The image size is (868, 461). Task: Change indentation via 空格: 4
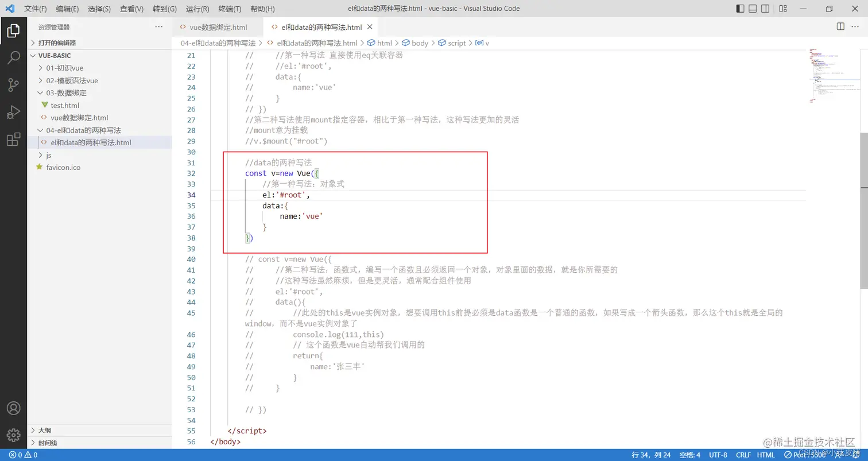(x=689, y=455)
